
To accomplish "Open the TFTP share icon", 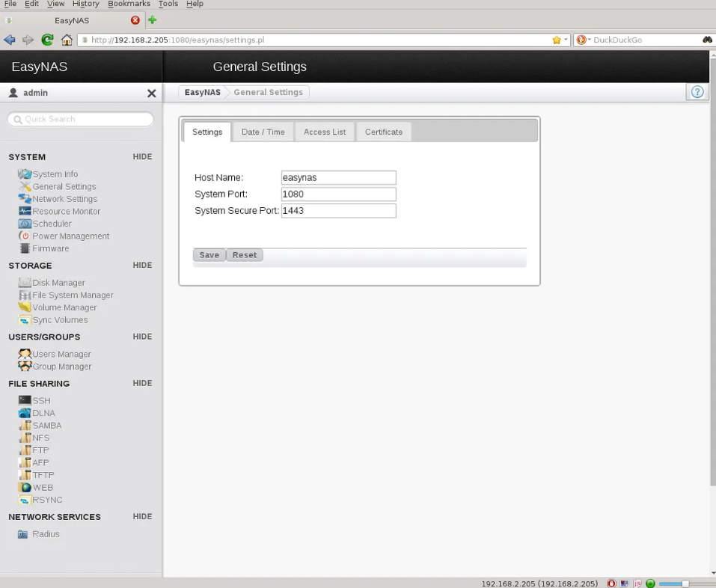I will (x=25, y=475).
